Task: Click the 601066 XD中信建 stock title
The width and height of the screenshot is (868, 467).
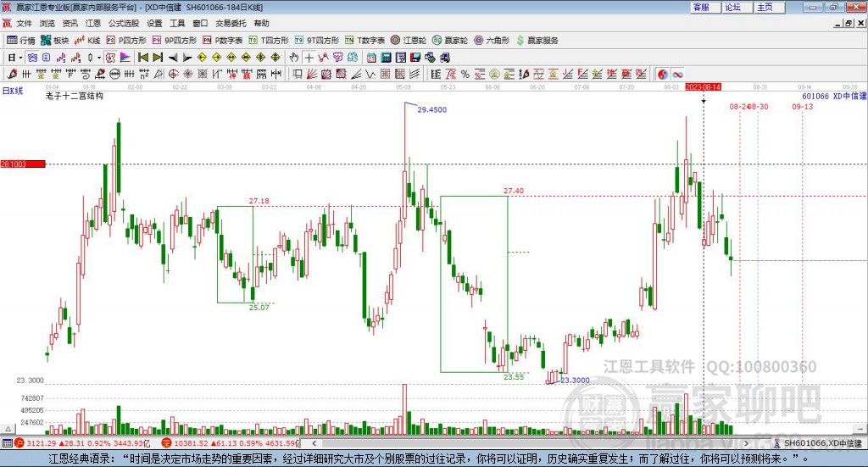Action: [x=834, y=97]
